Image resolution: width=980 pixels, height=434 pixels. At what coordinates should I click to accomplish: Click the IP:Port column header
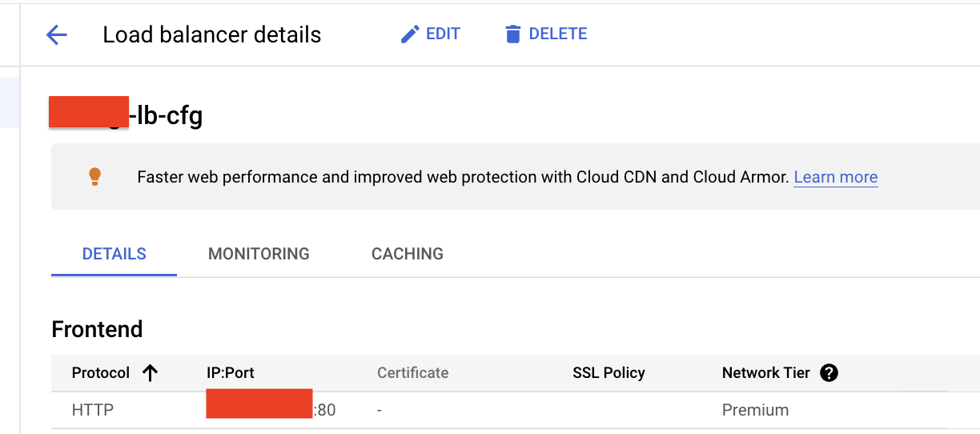[x=231, y=372]
